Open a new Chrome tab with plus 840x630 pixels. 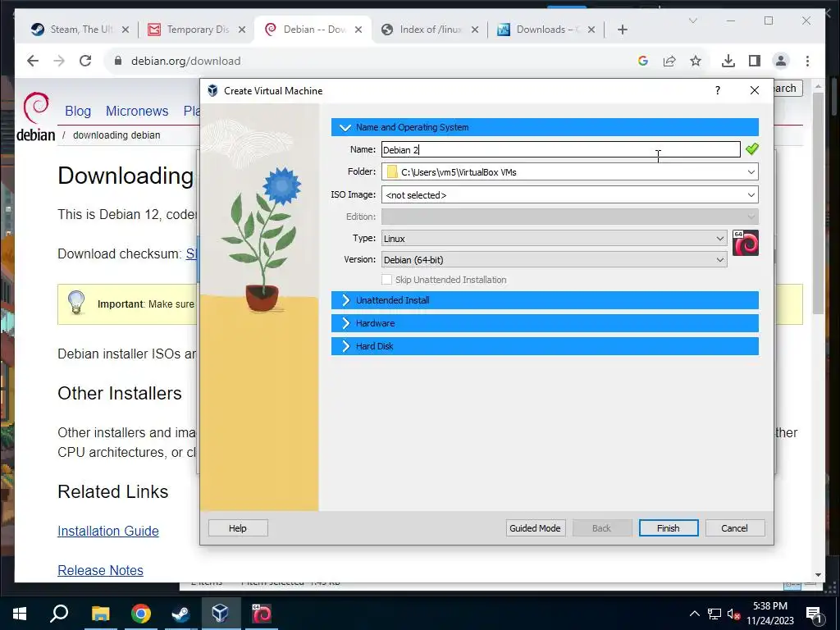622,30
